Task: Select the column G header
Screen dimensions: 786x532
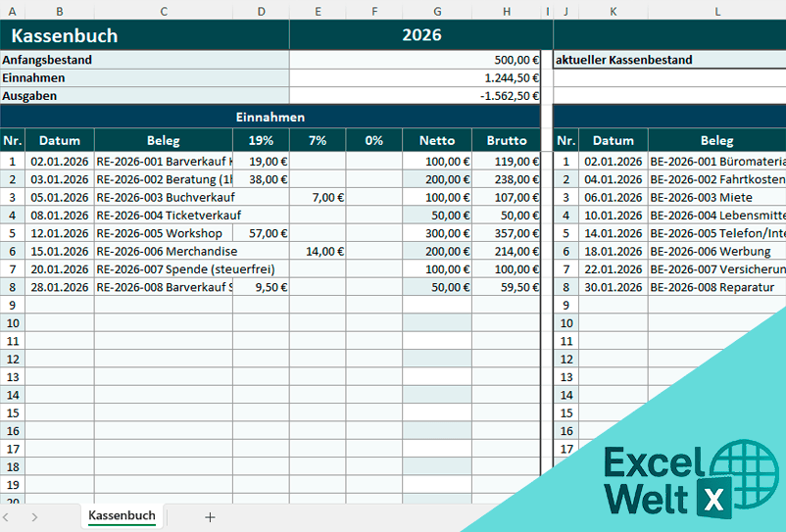Action: click(436, 11)
